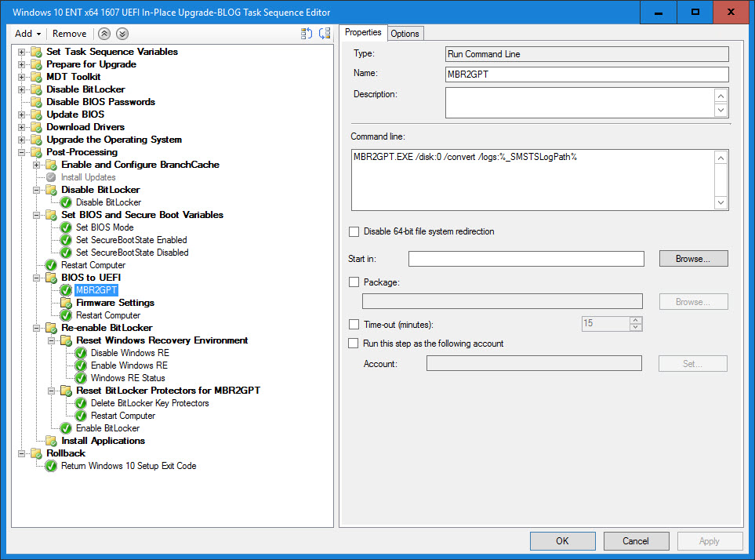Click the Move Down double-chevron toolbar icon

coord(122,34)
